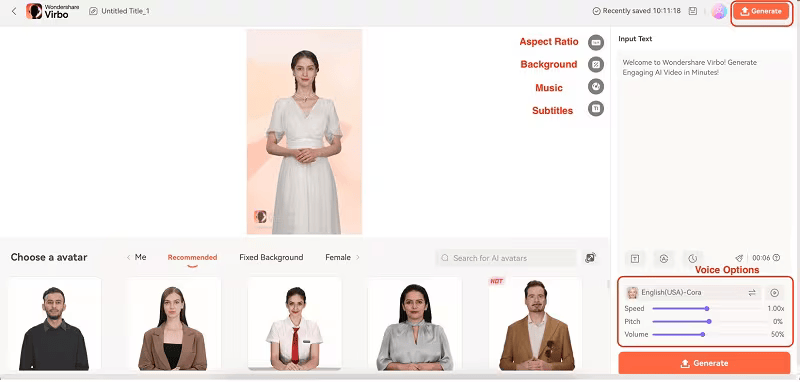This screenshot has width=800, height=382.
Task: Click the top-right Generate button
Action: [x=761, y=11]
